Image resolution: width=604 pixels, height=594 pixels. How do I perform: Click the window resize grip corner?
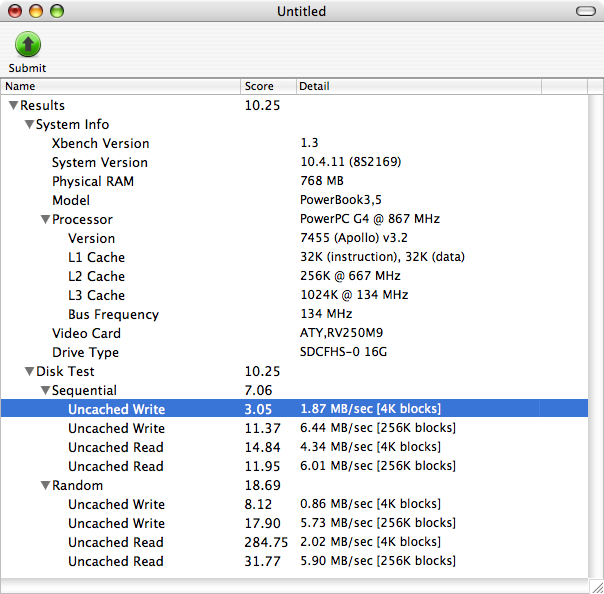pos(596,586)
